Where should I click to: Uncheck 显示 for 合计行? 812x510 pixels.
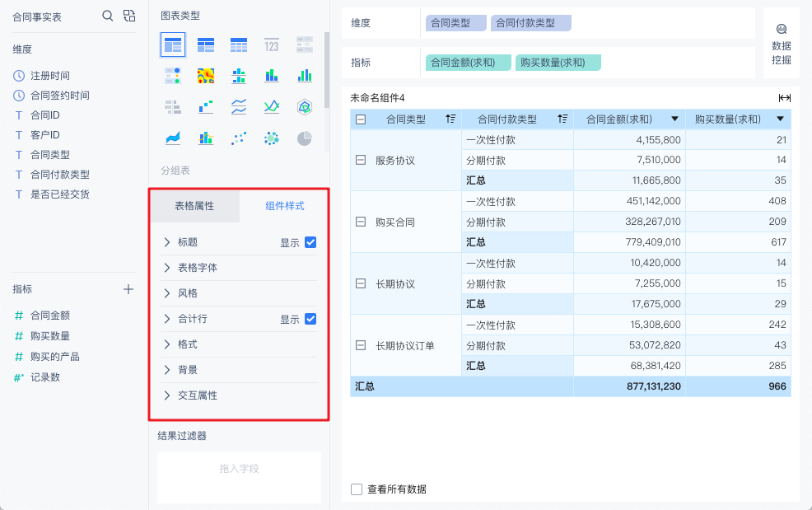(310, 319)
